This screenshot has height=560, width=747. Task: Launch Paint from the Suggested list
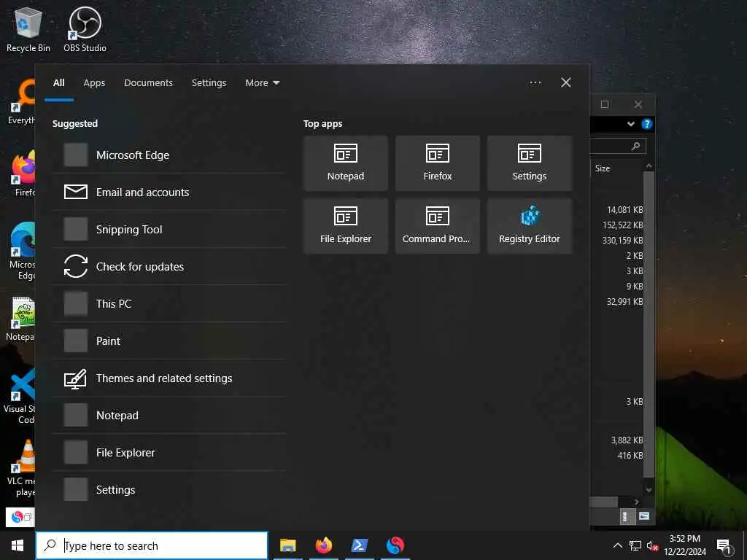coord(169,341)
